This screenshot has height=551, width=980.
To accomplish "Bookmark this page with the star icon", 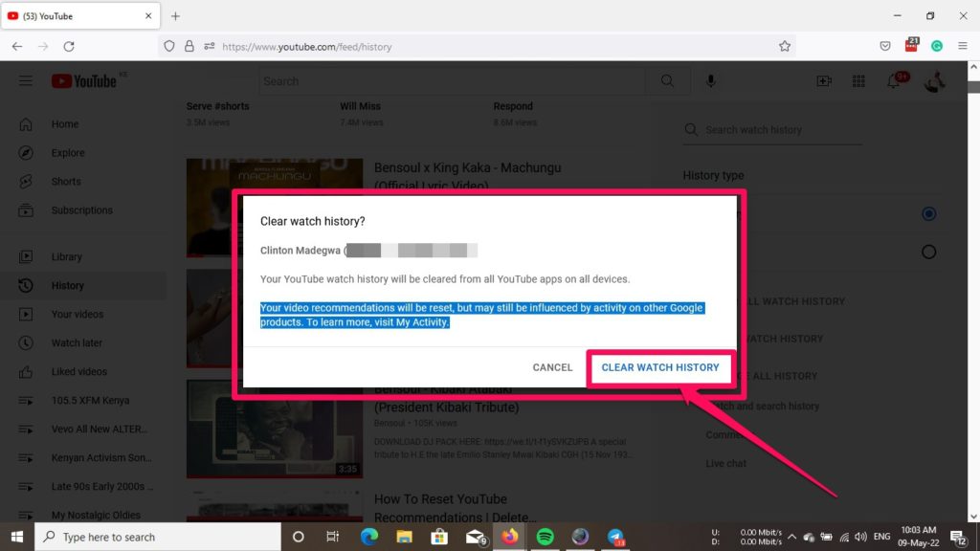I will tap(785, 46).
